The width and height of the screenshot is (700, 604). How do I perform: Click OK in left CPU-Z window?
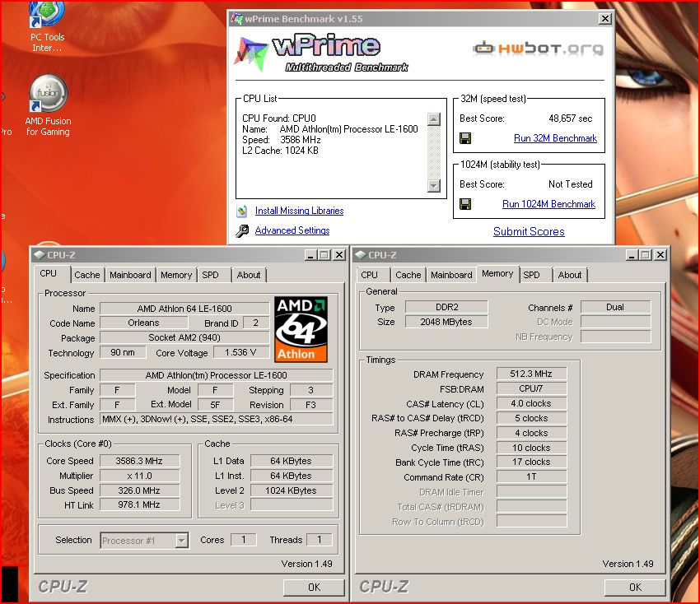click(314, 587)
